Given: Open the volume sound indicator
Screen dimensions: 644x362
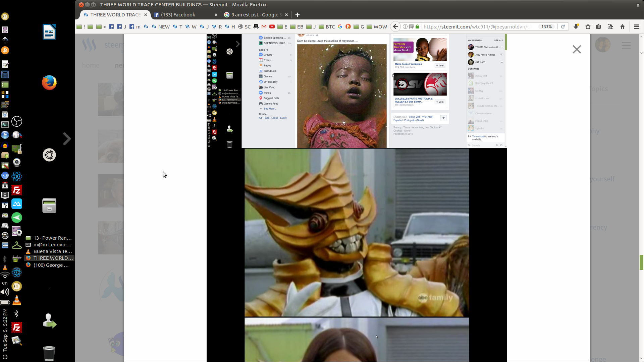Looking at the screenshot, I should click(5, 292).
